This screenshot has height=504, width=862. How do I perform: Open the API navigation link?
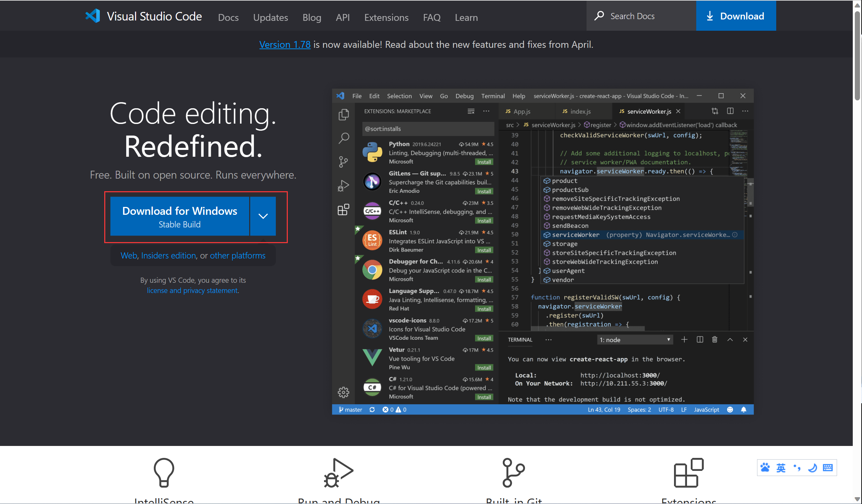pos(342,17)
